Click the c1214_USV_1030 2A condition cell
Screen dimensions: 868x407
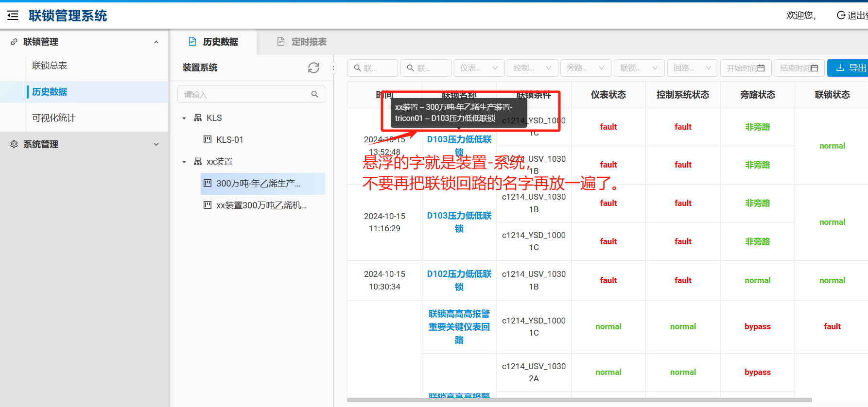(534, 372)
